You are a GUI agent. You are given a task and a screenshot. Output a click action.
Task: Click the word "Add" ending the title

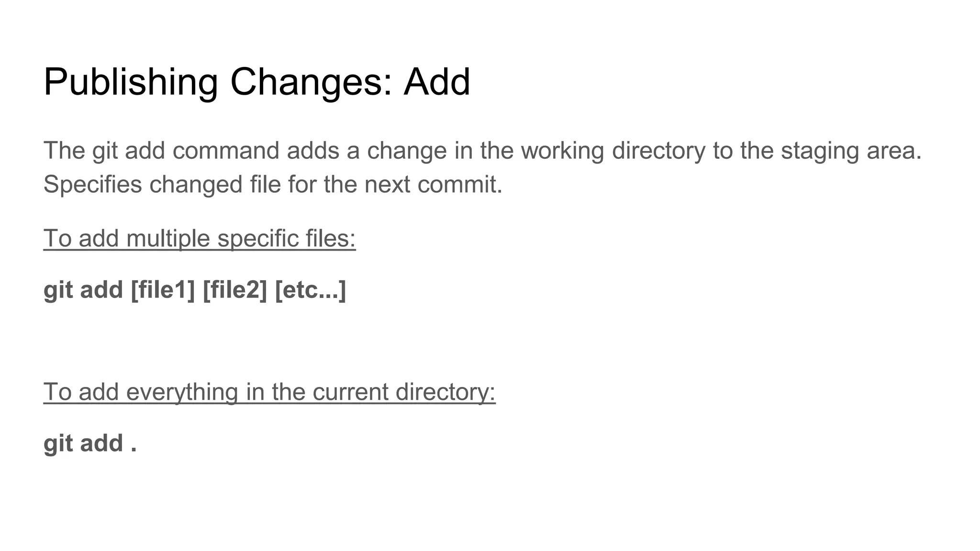pyautogui.click(x=437, y=82)
